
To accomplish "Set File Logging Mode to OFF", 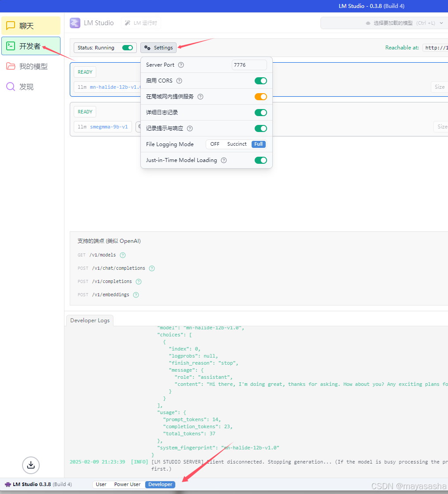I will click(215, 144).
